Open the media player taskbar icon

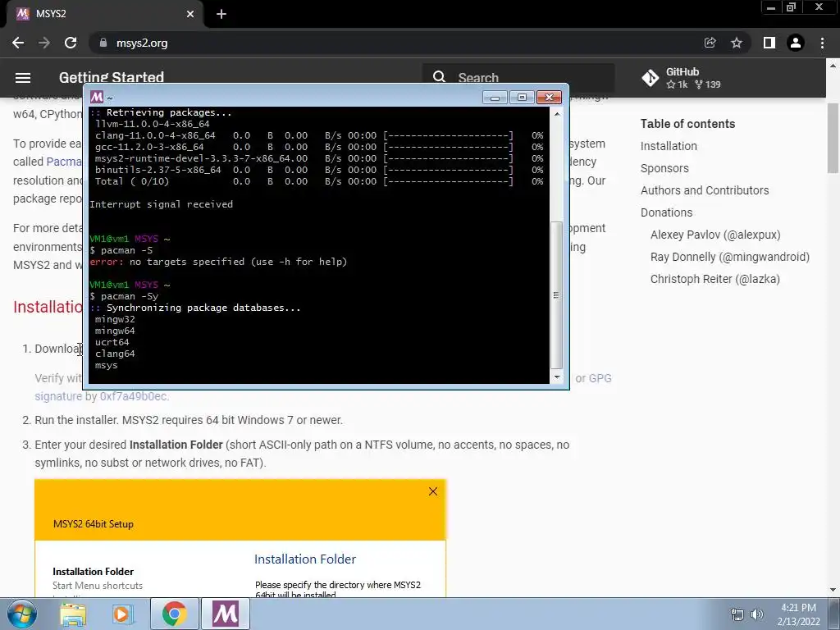123,614
